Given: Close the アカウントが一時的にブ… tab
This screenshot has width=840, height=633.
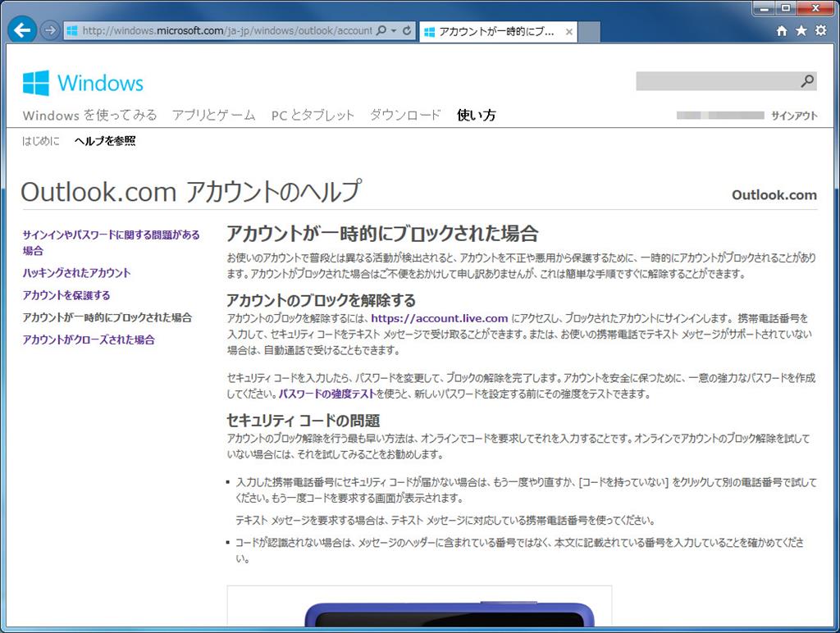Looking at the screenshot, I should (x=569, y=32).
